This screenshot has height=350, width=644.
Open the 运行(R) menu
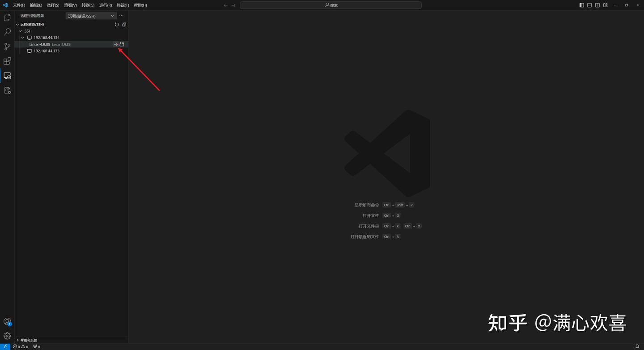coord(106,5)
